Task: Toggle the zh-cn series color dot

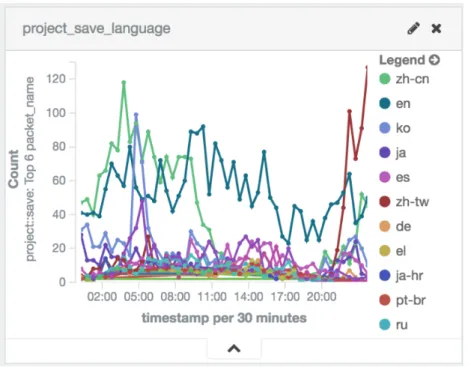Action: point(385,79)
